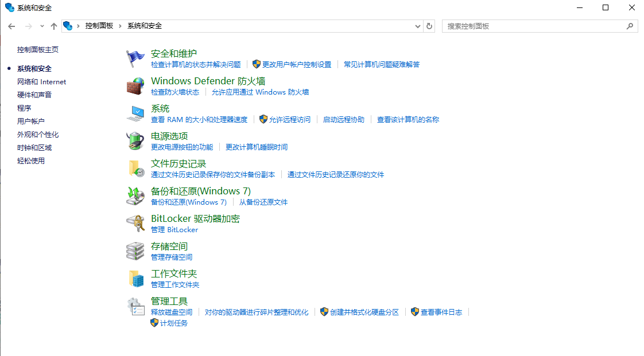Open 管理工作文件夹 link
This screenshot has height=356, width=644.
coord(175,285)
